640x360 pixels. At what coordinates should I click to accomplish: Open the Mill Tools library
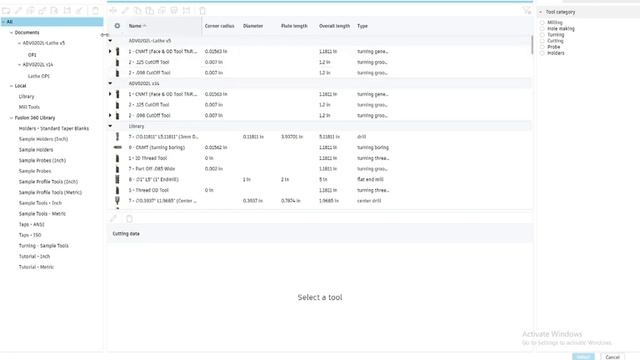29,107
